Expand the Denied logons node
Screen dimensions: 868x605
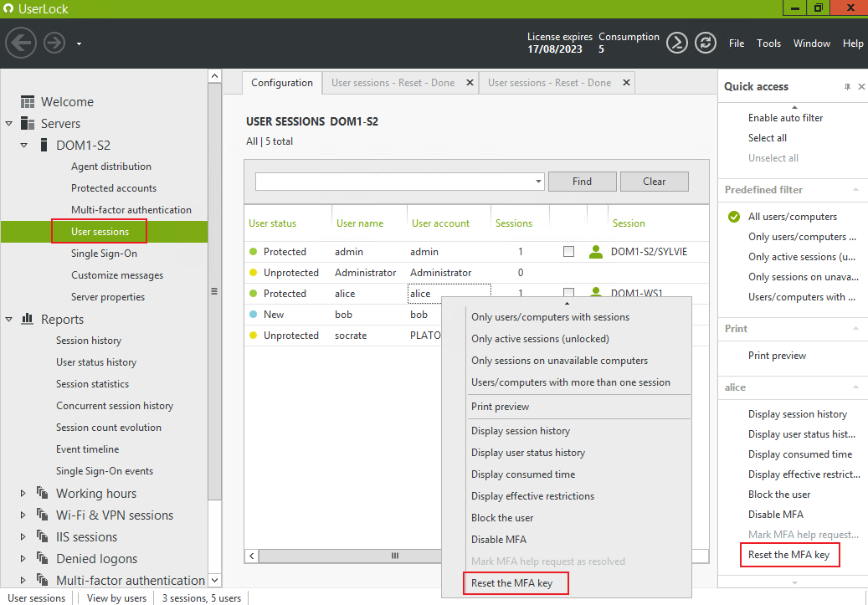(x=23, y=558)
